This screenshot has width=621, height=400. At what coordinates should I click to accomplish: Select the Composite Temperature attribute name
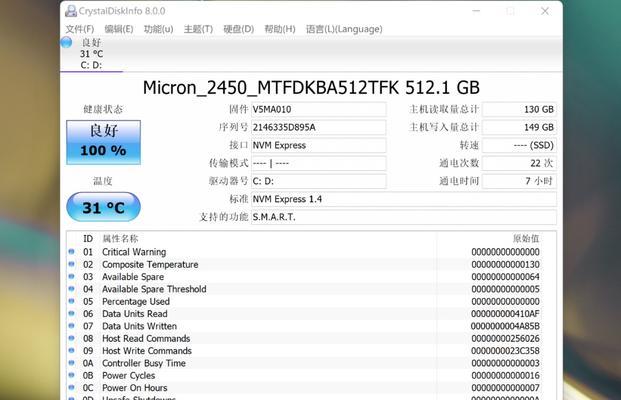[x=150, y=264]
